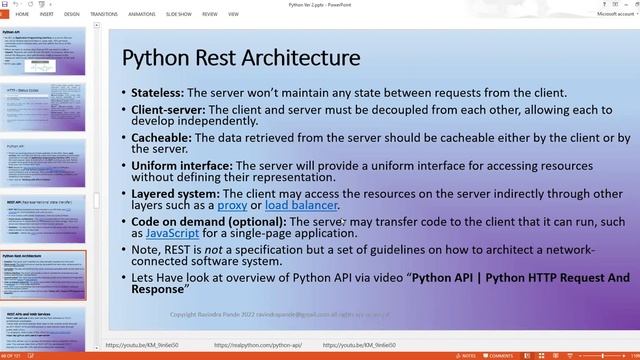Select the REST API slide thumbnail
640x360 pixels.
(43, 219)
